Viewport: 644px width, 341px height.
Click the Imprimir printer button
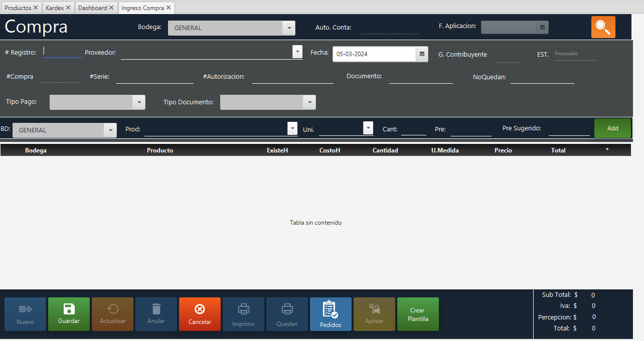coord(243,314)
